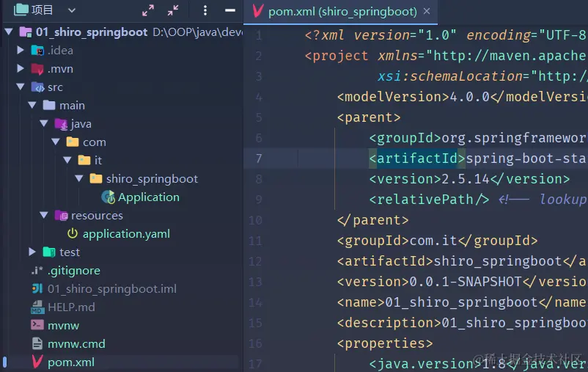Expand the .mvn folder
Image resolution: width=588 pixels, height=372 pixels.
click(21, 69)
